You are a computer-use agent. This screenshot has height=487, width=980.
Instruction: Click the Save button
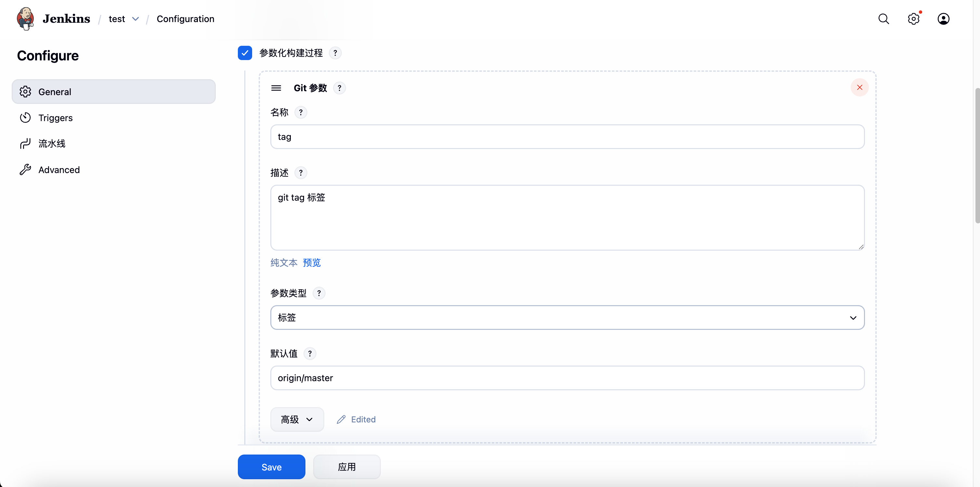[x=271, y=467]
